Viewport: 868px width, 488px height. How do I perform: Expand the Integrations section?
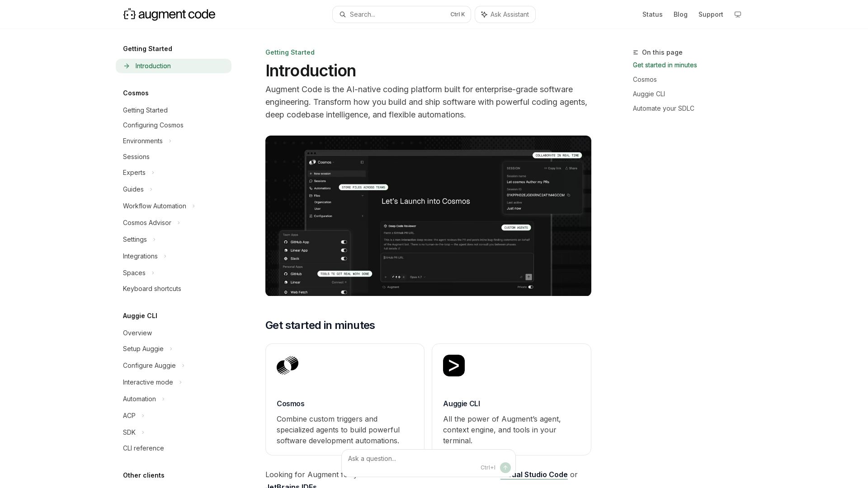165,256
